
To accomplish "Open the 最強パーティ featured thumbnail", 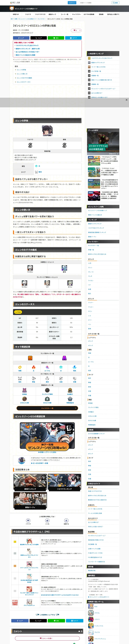I will 30,501.
